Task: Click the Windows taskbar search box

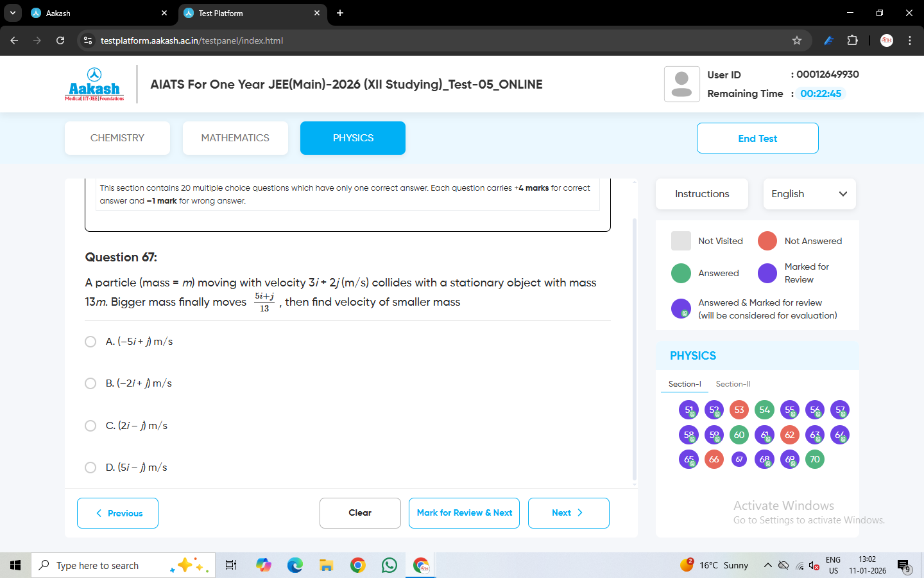Action: click(103, 565)
